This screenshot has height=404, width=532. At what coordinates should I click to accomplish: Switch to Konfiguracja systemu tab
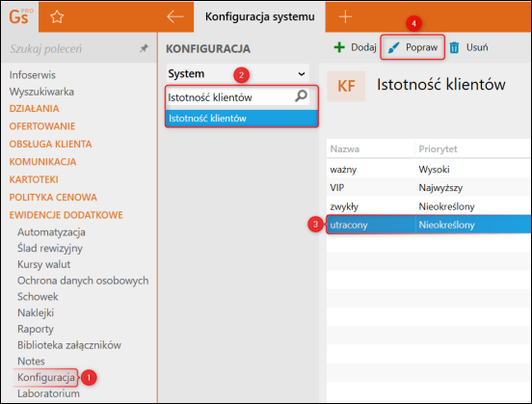coord(259,16)
